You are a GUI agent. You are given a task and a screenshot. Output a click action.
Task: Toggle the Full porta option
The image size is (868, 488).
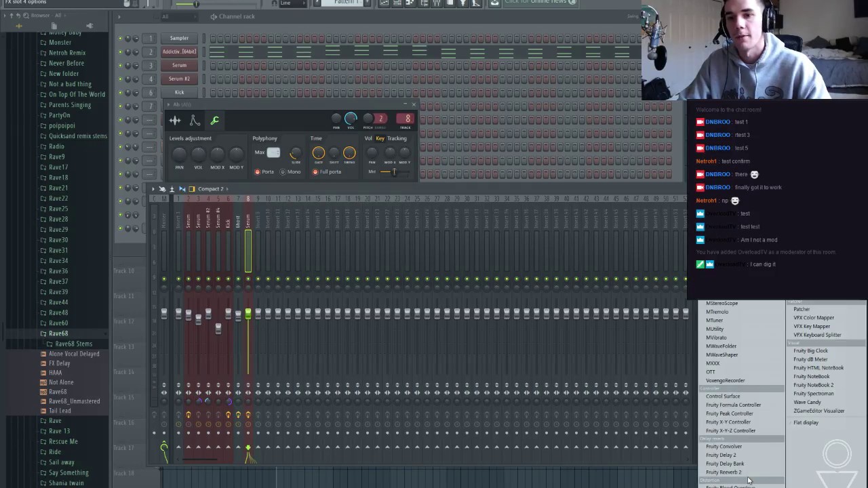click(327, 172)
